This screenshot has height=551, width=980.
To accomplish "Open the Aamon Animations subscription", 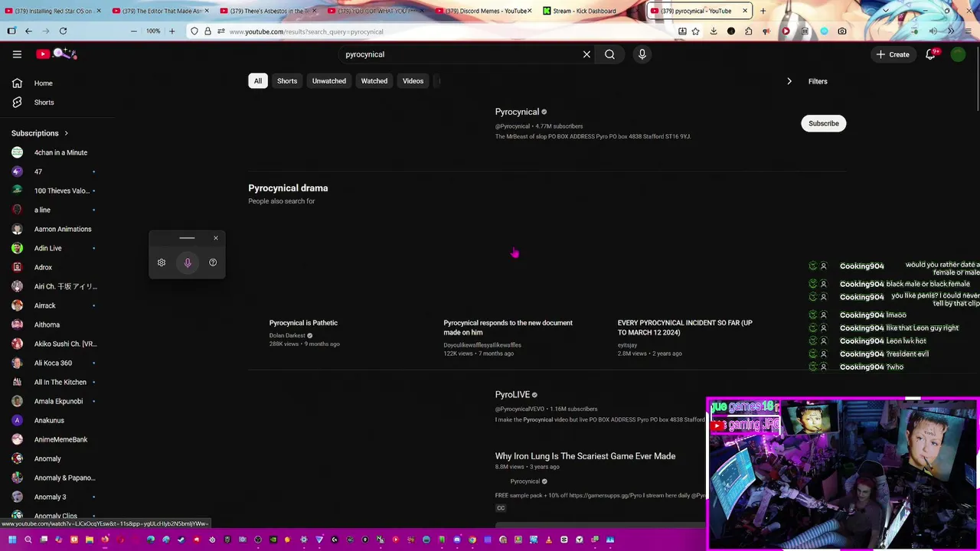I will click(x=63, y=229).
